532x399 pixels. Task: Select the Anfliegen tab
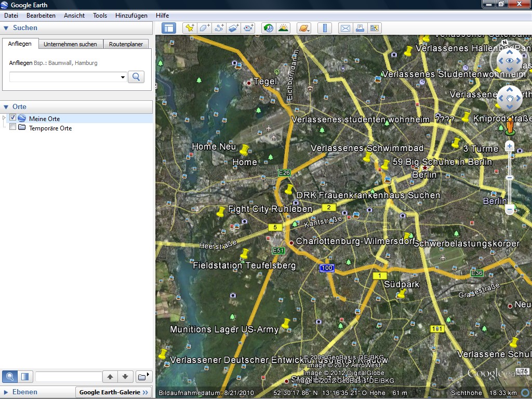(x=20, y=44)
